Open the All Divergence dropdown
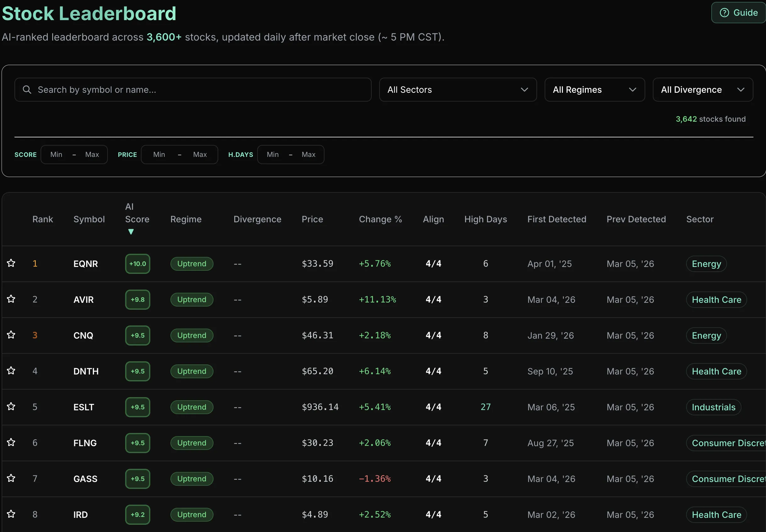The width and height of the screenshot is (766, 532). [703, 90]
